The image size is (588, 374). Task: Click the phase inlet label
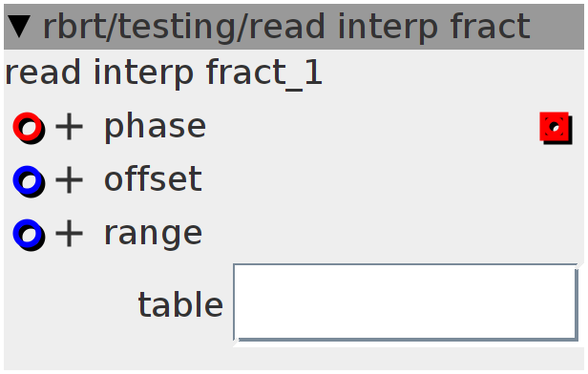(x=155, y=128)
